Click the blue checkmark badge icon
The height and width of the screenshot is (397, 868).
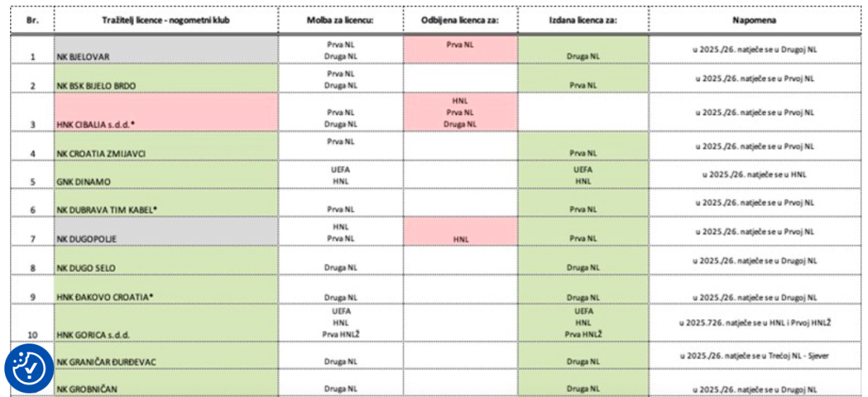pos(29,369)
